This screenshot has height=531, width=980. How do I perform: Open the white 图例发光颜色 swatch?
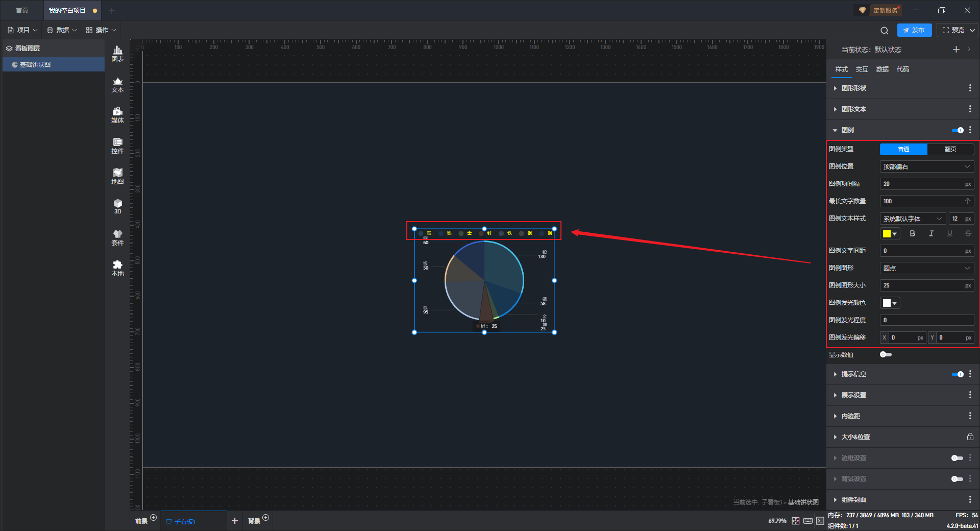coord(890,303)
